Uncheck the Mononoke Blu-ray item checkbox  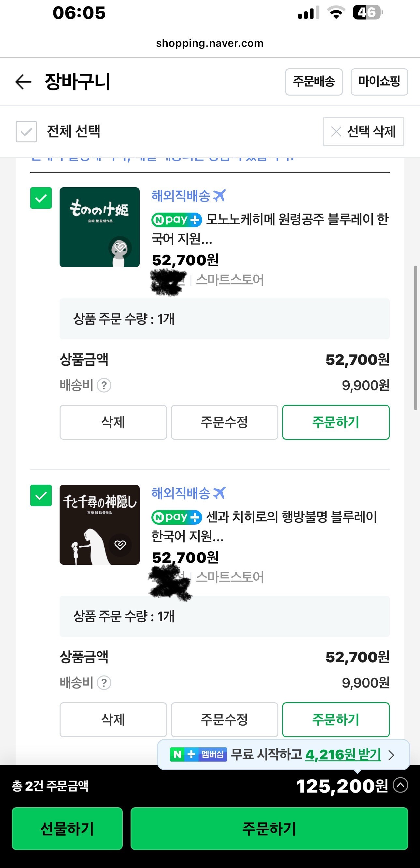click(41, 198)
